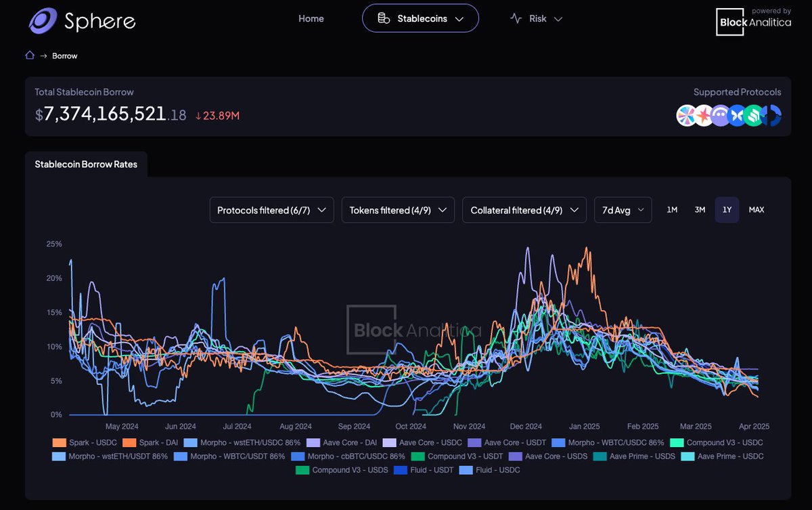Toggle Morpho - wstETH/USDT 86% legend entry
The image size is (812, 510).
pyautogui.click(x=110, y=456)
